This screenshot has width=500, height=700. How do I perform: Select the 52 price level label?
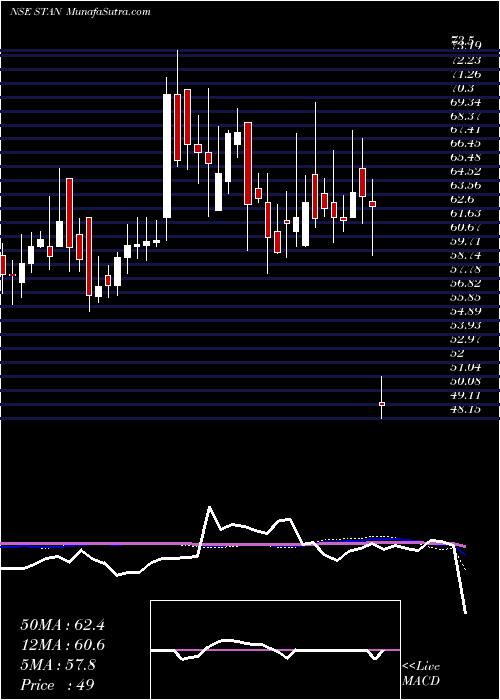pyautogui.click(x=458, y=352)
